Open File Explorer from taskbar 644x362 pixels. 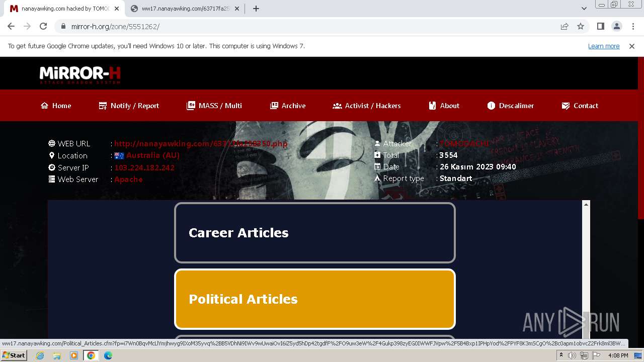[x=57, y=355]
